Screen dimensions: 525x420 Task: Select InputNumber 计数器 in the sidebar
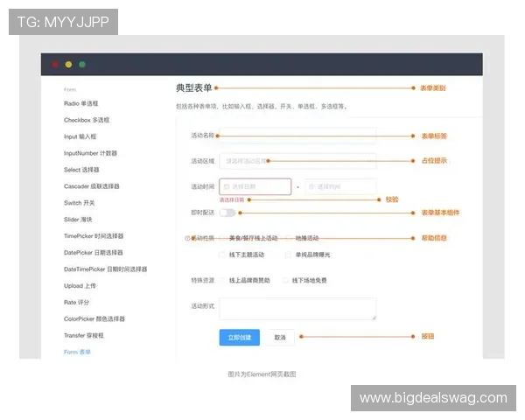90,153
